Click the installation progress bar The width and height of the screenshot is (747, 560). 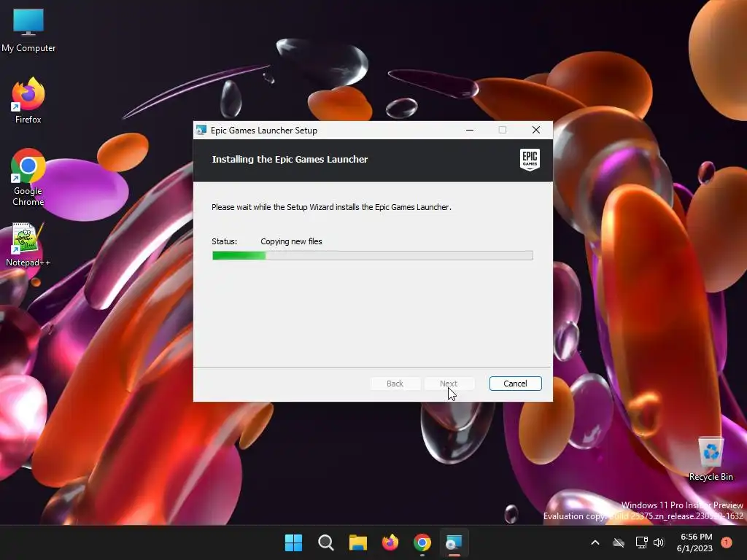tap(373, 256)
